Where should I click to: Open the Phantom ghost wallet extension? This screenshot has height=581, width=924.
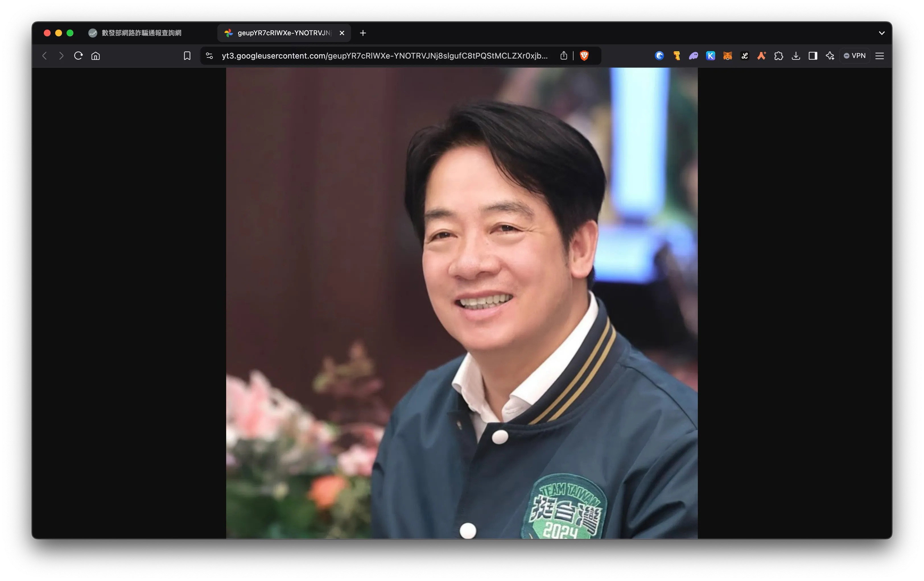click(x=693, y=56)
